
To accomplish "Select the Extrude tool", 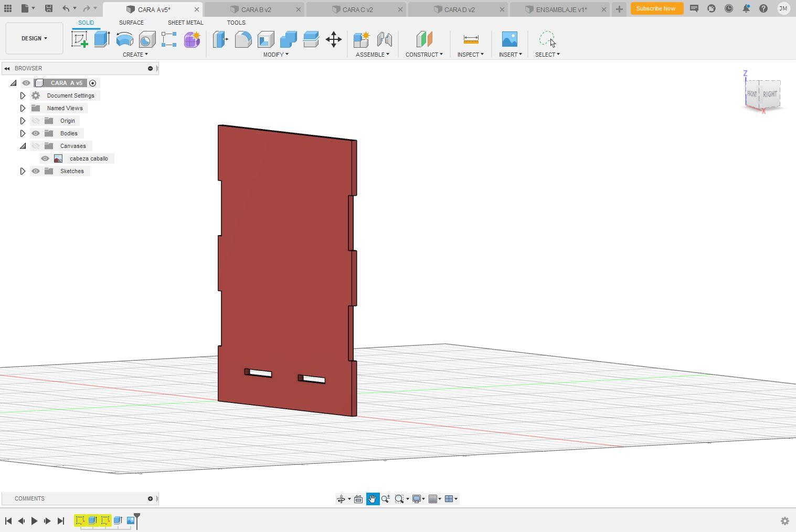I will [x=102, y=39].
